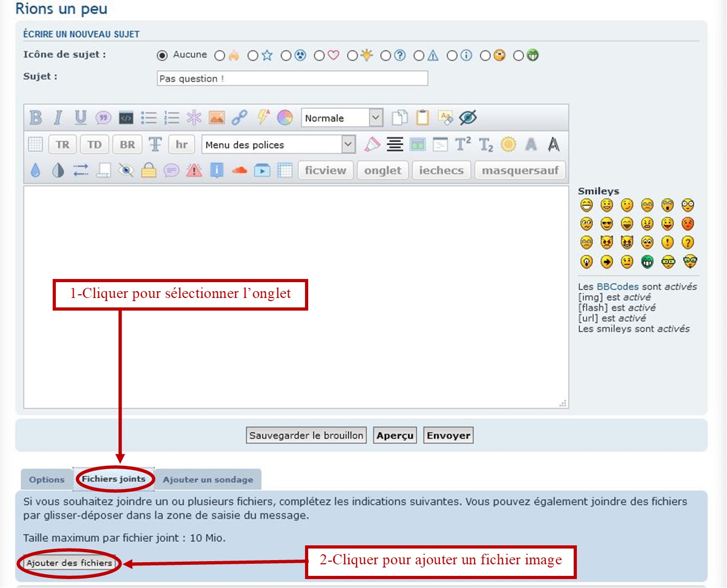
Task: Expand the 'Menu des polices' dropdown
Action: coord(279,144)
